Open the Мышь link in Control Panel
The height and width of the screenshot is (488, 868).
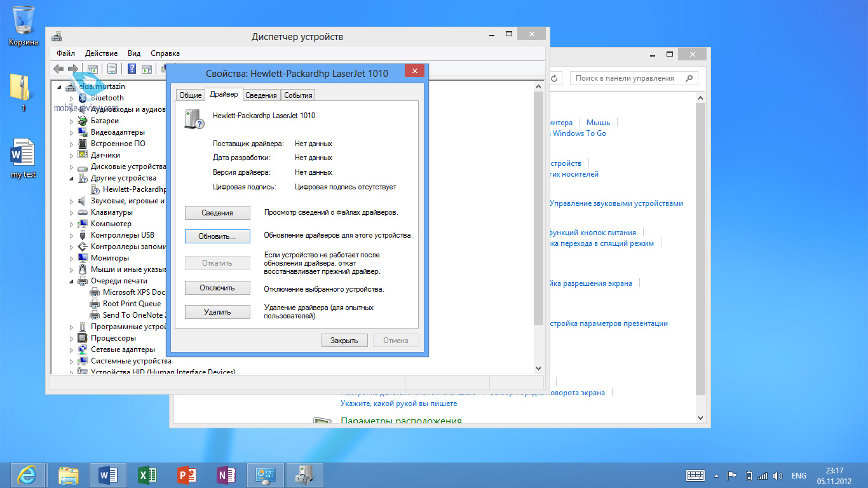598,123
